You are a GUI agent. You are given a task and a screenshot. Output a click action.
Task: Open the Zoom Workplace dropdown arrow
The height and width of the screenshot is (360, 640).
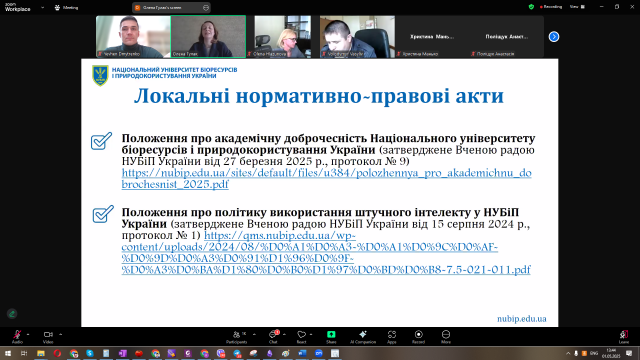click(x=42, y=7)
